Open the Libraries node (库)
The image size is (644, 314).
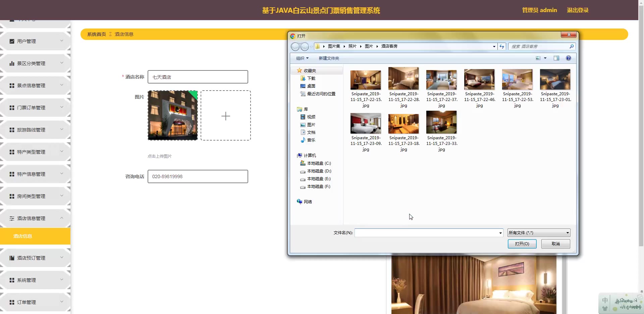tap(303, 109)
